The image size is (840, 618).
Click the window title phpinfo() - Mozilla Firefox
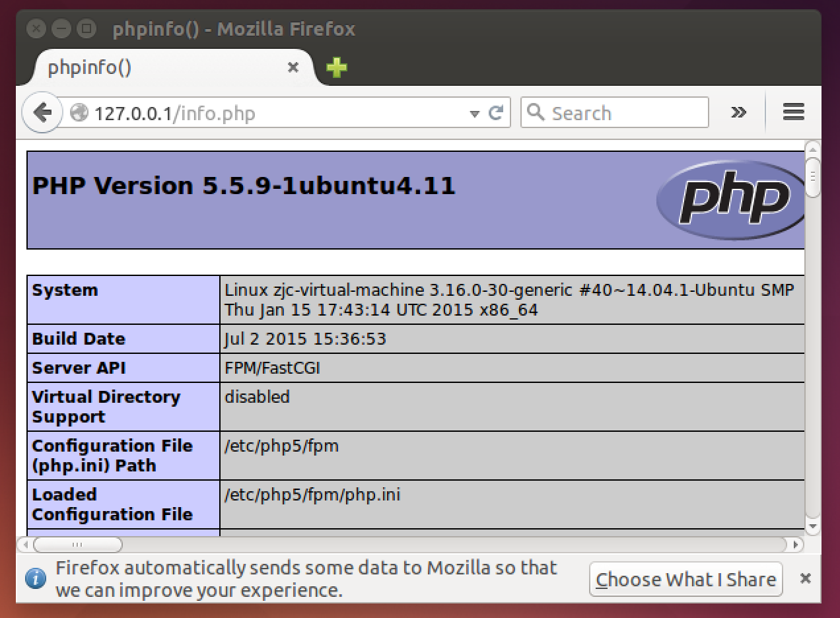coord(234,29)
